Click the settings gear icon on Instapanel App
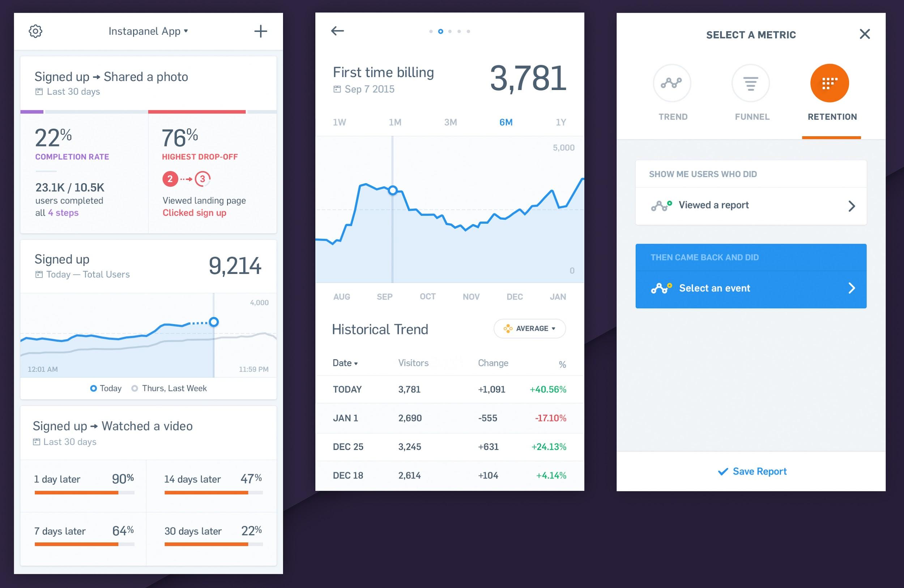The height and width of the screenshot is (588, 904). tap(35, 31)
